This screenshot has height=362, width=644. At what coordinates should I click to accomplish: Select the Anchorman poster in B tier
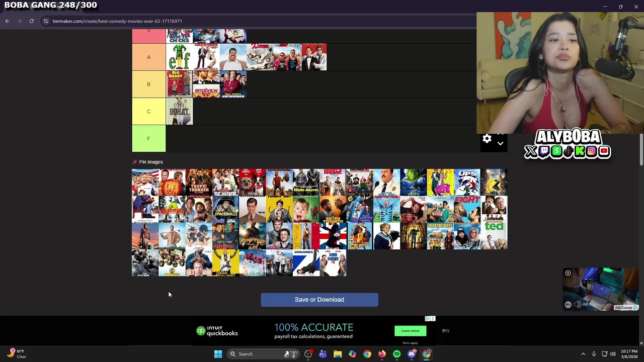click(x=233, y=84)
